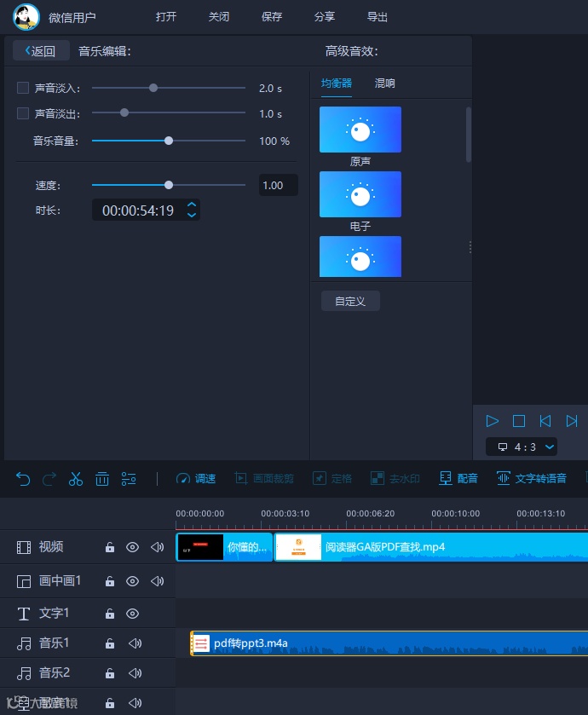Click timeline ruler at 00:00:03:10
This screenshot has width=588, height=715.
click(285, 513)
